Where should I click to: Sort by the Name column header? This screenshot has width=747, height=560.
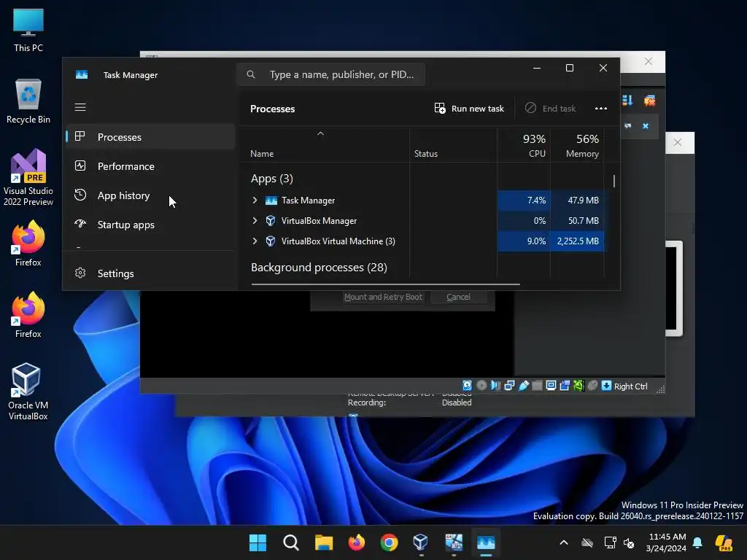262,154
